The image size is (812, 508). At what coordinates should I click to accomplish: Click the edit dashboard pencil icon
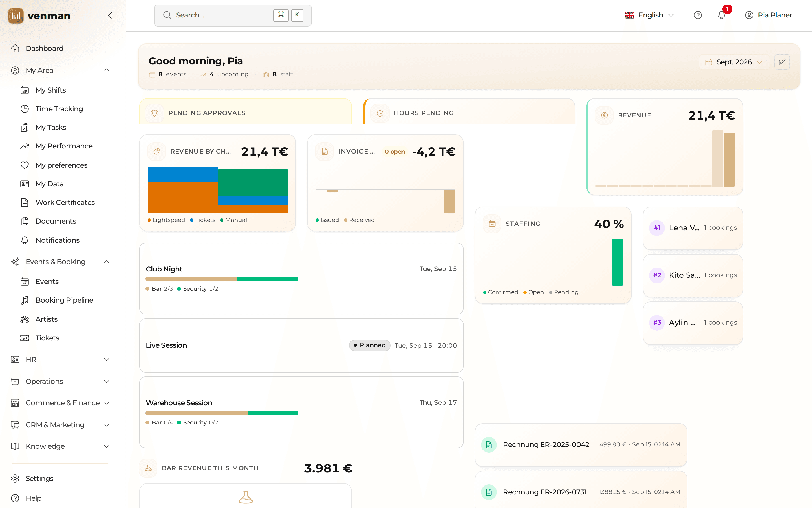782,62
